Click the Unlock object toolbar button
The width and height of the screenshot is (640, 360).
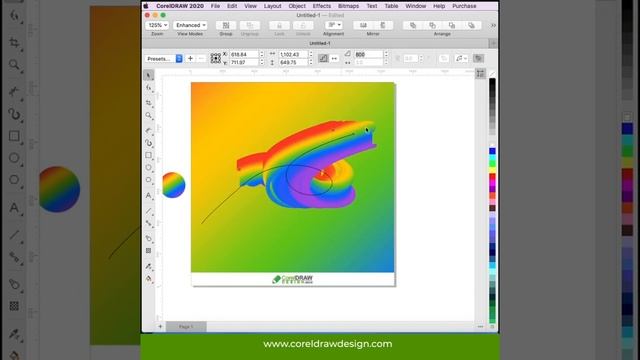303,25
